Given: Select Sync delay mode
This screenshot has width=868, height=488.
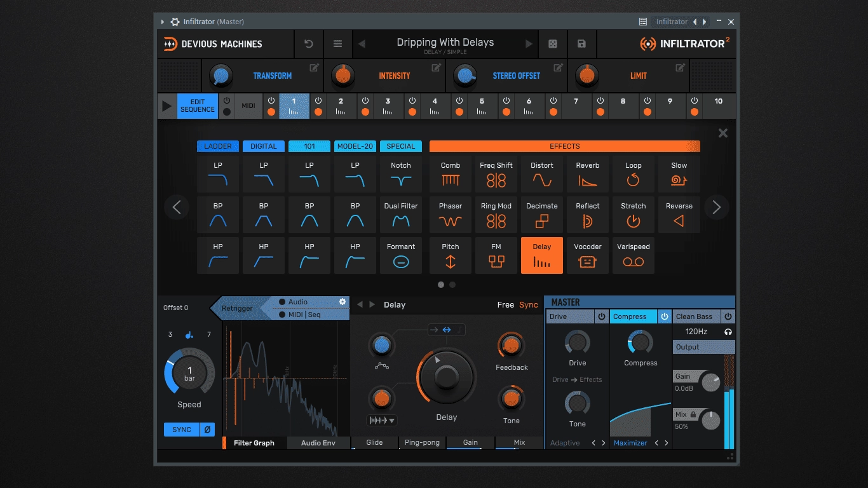Looking at the screenshot, I should pos(529,305).
